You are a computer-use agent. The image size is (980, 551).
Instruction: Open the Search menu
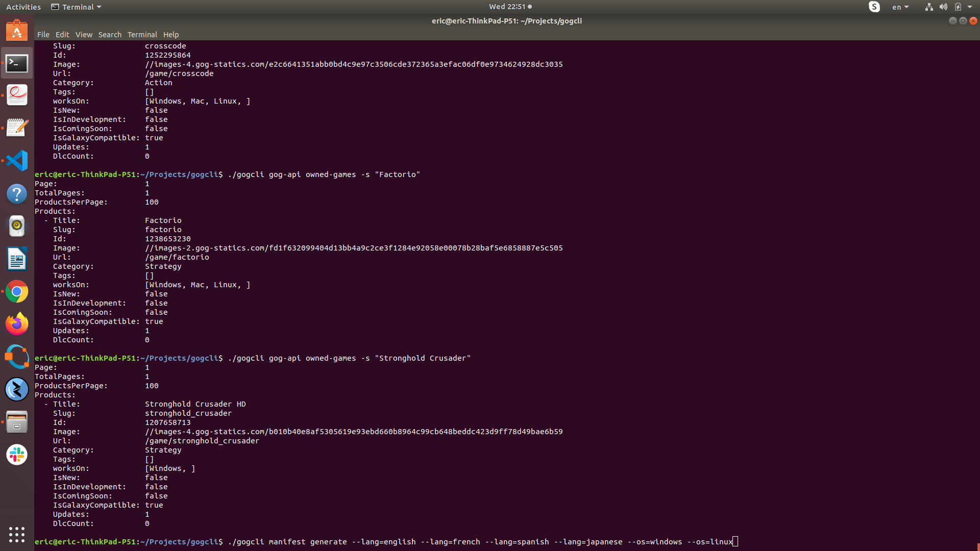(x=110, y=35)
